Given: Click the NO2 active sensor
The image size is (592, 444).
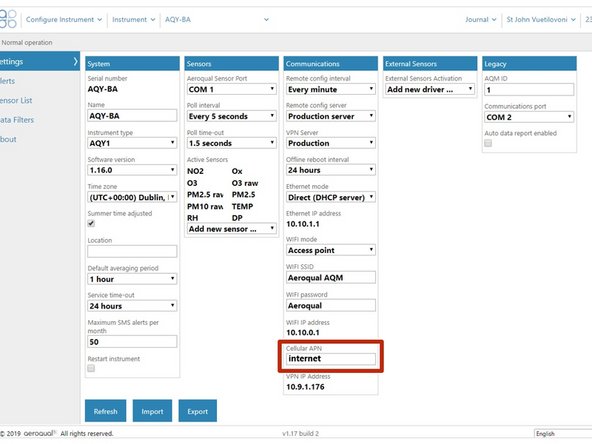Looking at the screenshot, I should point(196,171).
